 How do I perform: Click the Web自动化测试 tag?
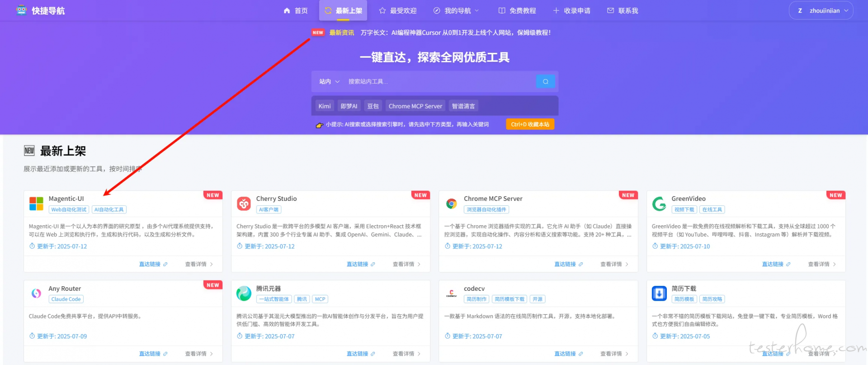click(69, 209)
